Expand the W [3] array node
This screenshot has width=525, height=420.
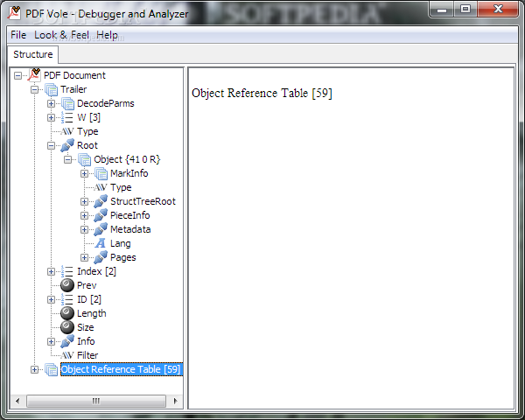51,118
